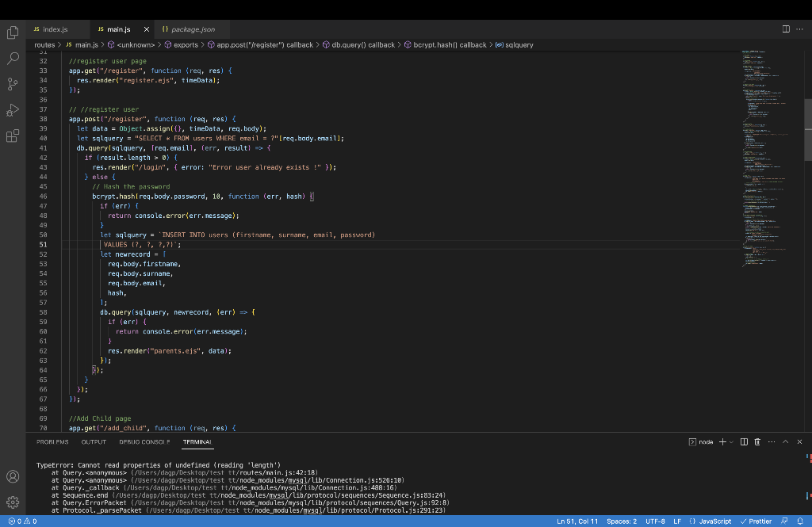Open the Source Control view
812x527 pixels.
coord(13,84)
